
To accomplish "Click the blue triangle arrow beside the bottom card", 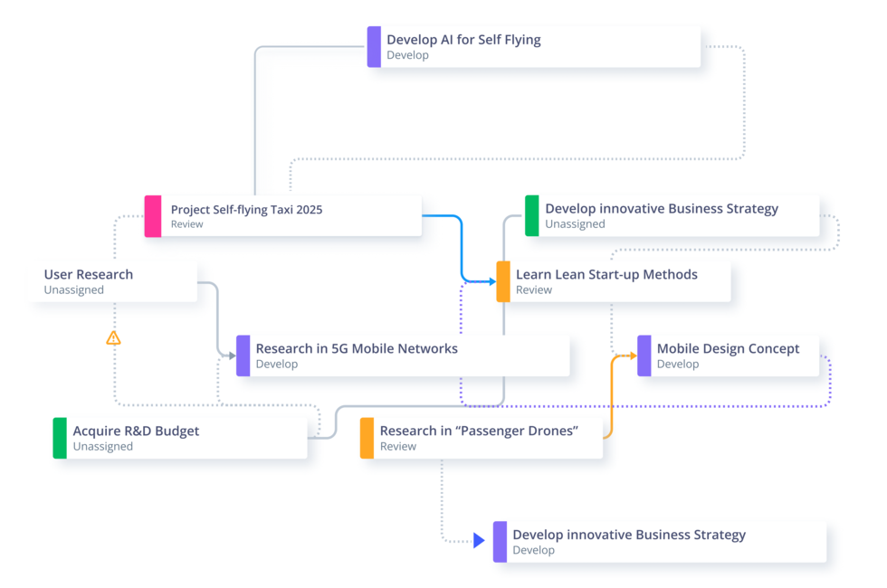I will pyautogui.click(x=479, y=541).
